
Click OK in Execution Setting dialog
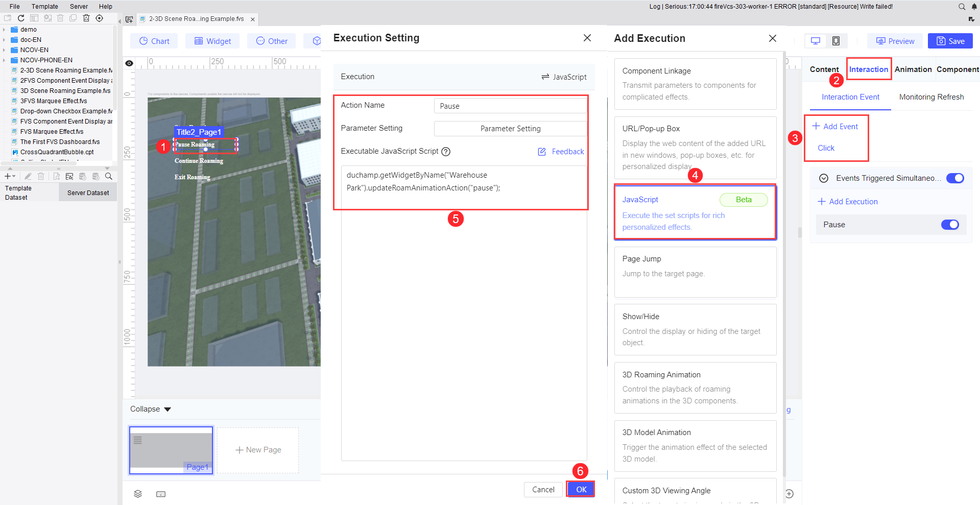pos(581,489)
